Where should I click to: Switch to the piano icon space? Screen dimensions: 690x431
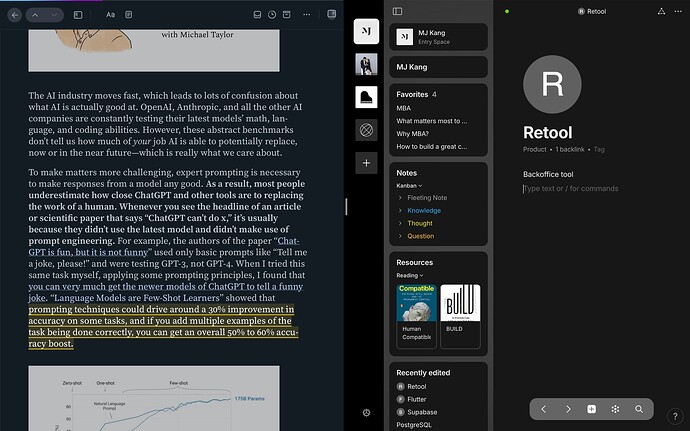pos(366,97)
